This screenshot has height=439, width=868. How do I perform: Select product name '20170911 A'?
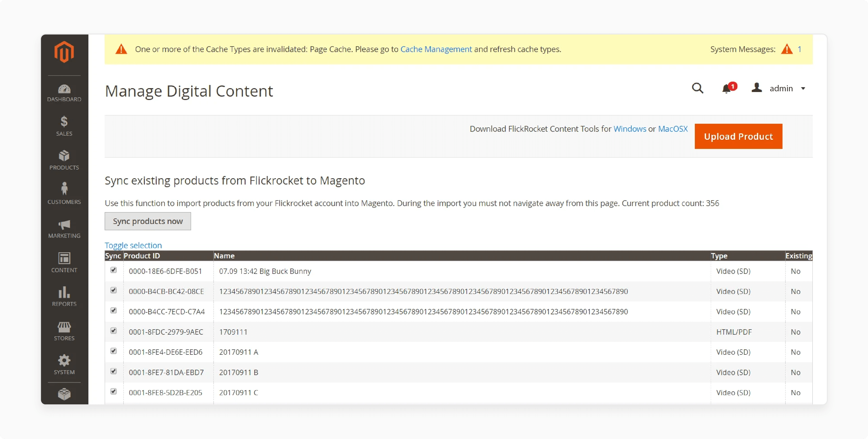(239, 352)
